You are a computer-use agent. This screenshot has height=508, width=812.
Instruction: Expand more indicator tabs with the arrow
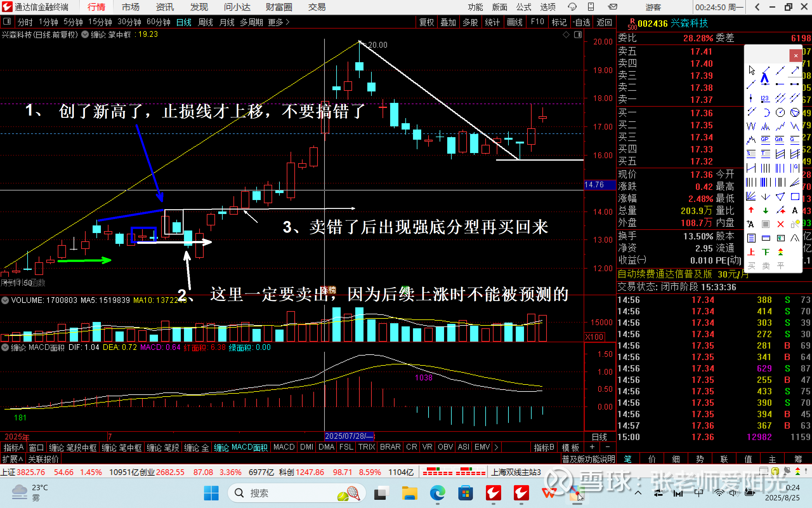point(496,447)
